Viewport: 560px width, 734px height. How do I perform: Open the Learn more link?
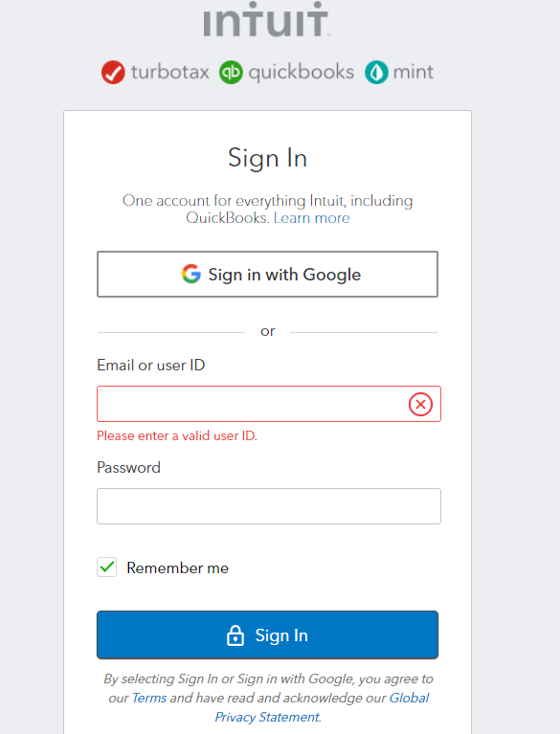pos(311,218)
